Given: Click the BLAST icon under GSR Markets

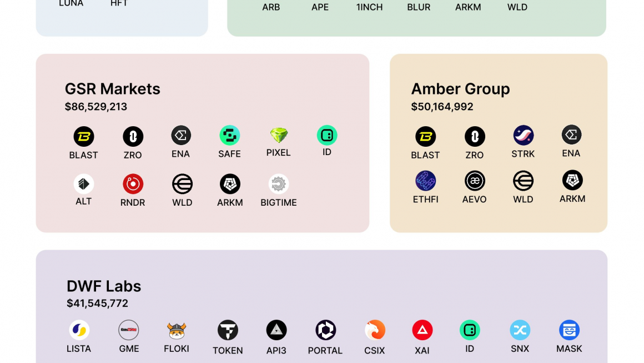Looking at the screenshot, I should point(83,137).
